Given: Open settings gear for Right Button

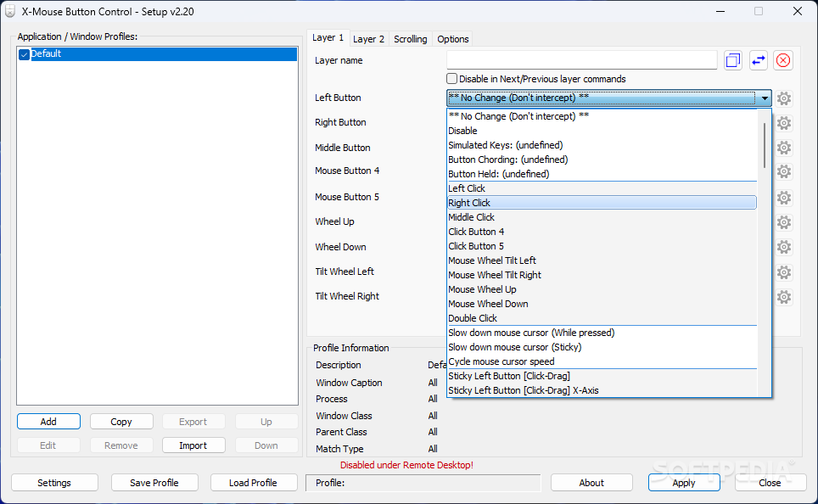Looking at the screenshot, I should tap(783, 123).
